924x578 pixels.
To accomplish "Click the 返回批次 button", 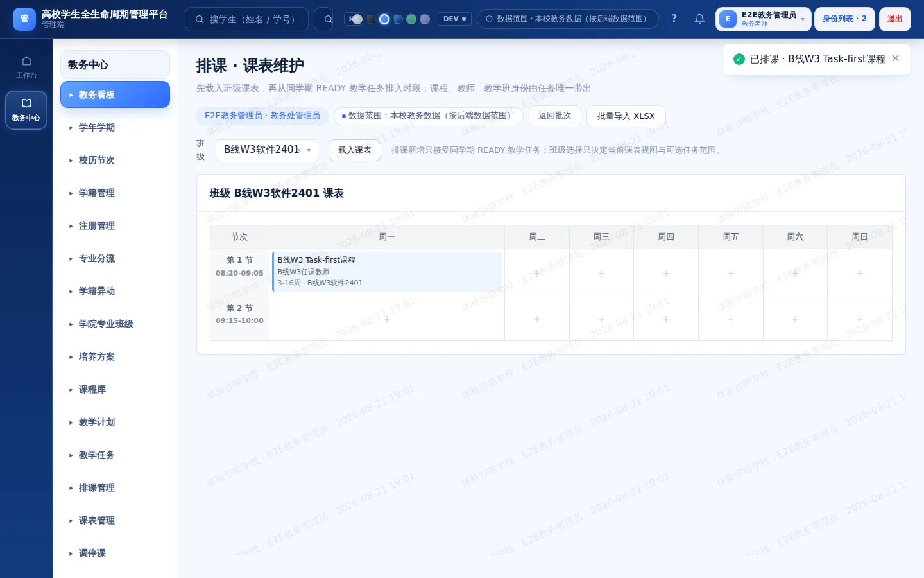I will [x=555, y=116].
